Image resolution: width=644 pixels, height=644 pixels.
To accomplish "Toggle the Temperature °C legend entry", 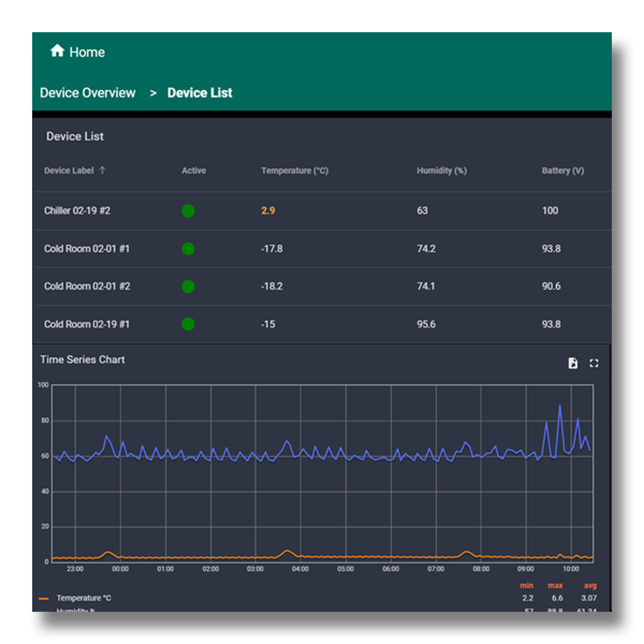I will [x=84, y=598].
